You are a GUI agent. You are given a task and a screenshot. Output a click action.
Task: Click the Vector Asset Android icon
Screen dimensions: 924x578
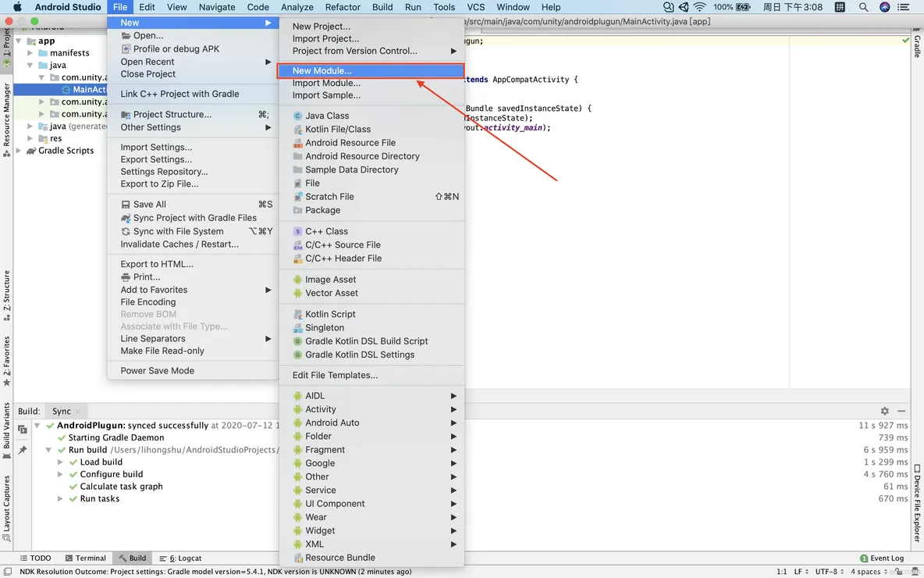[x=297, y=293]
